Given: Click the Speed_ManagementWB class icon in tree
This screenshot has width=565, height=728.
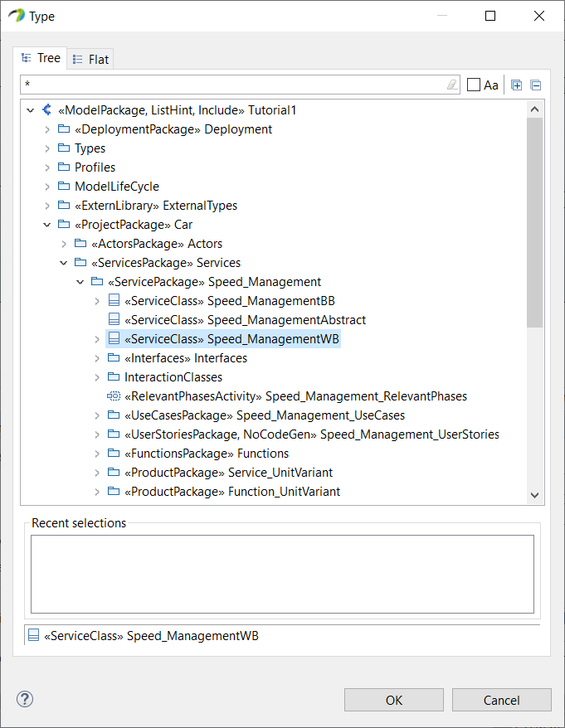Looking at the screenshot, I should point(114,338).
